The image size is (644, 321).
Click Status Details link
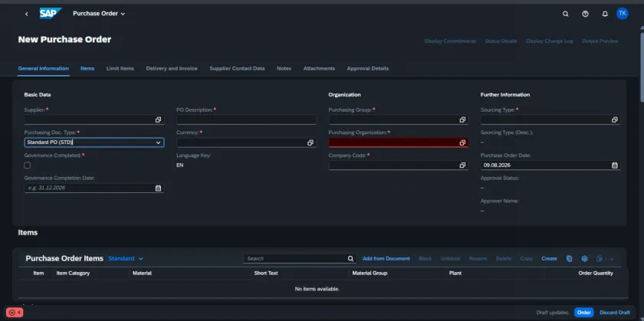pyautogui.click(x=501, y=41)
